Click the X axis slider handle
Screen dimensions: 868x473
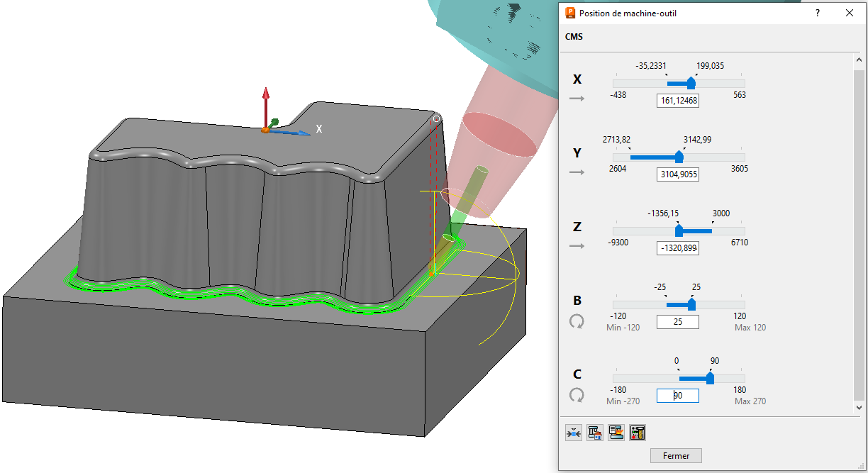point(691,83)
